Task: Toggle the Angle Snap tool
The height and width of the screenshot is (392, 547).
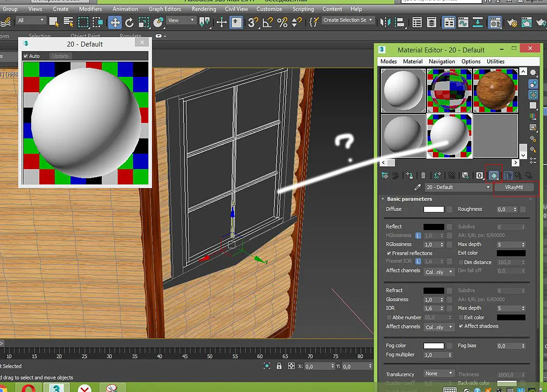Action: [267, 23]
